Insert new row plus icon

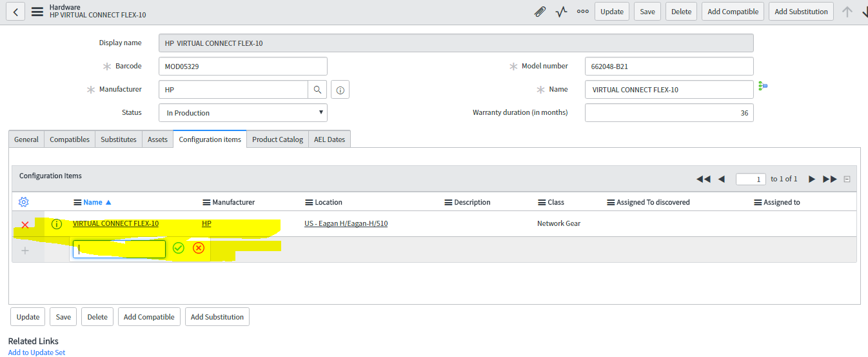[x=25, y=250]
